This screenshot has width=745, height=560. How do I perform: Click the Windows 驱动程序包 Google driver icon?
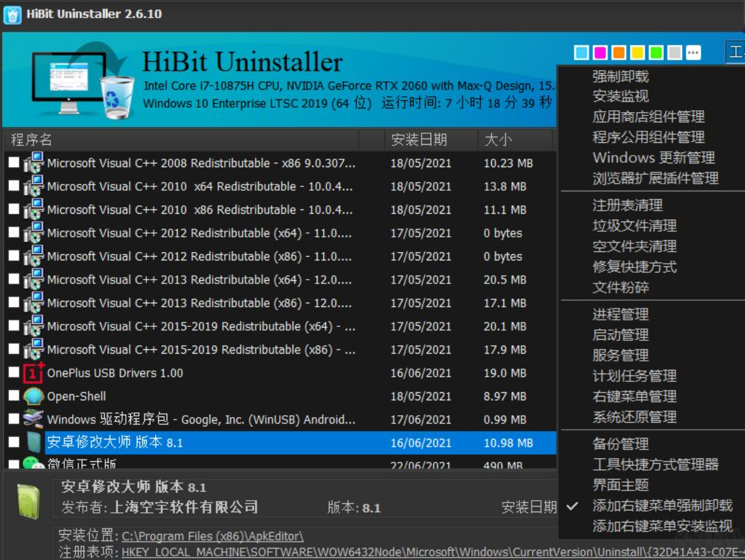click(x=32, y=420)
